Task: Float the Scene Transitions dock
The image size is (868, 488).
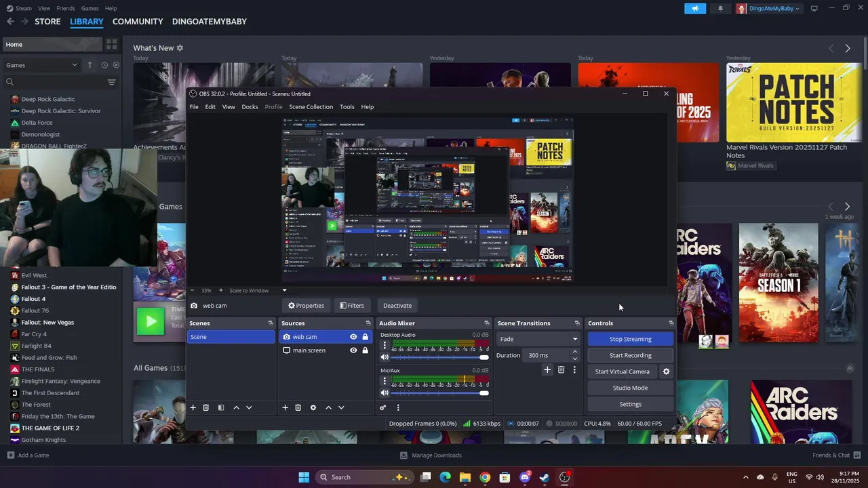Action: coord(577,323)
